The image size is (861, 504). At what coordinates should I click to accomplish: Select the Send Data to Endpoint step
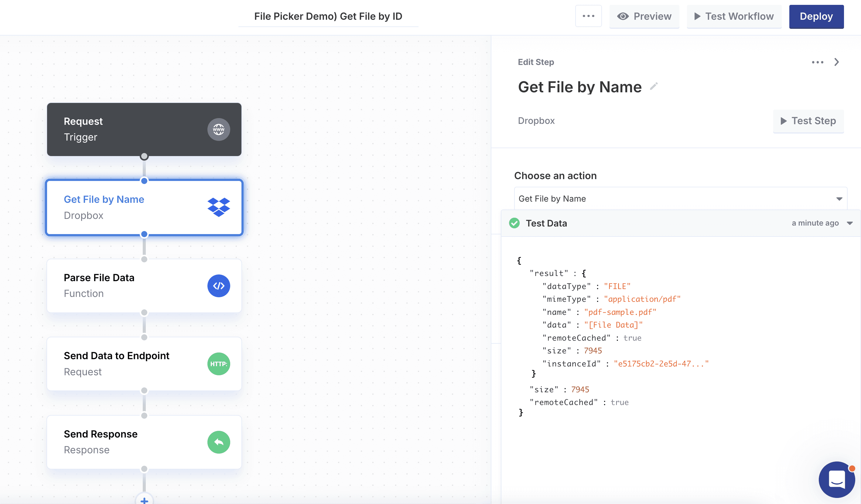click(130, 364)
